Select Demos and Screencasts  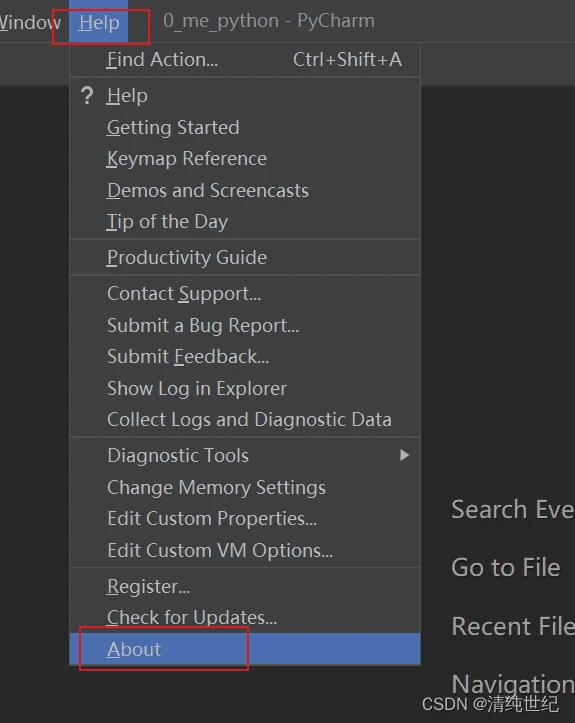coord(245,190)
